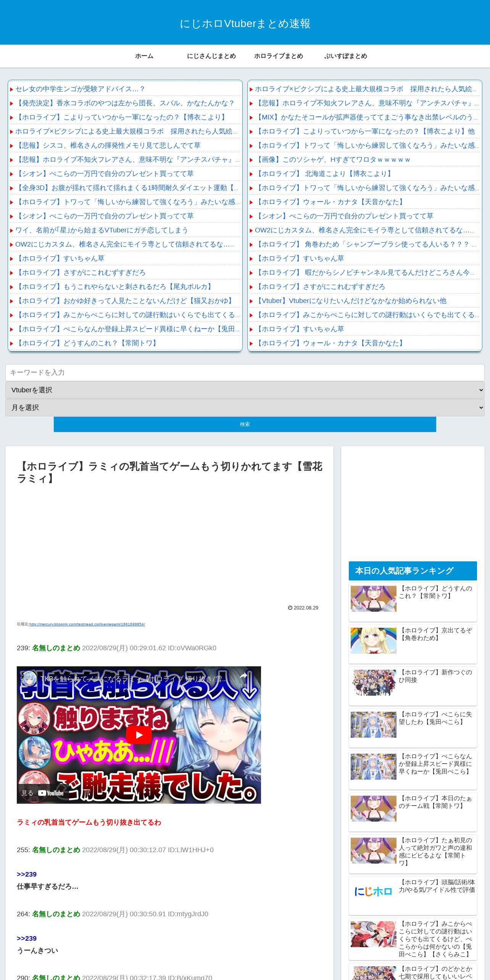Open '【ホロライブ】 北海道こより' link
Viewport: 490px width, 980px height.
pyautogui.click(x=324, y=174)
